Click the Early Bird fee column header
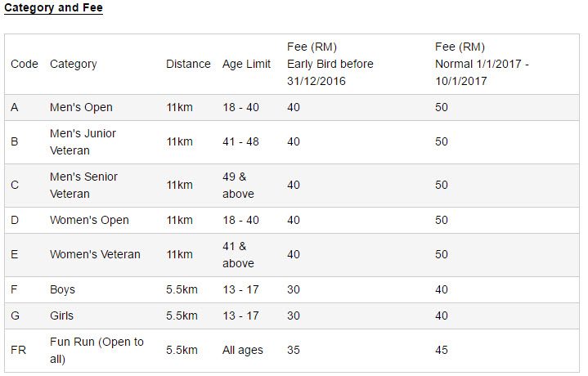Screen dimensions: 588x376 click(330, 64)
